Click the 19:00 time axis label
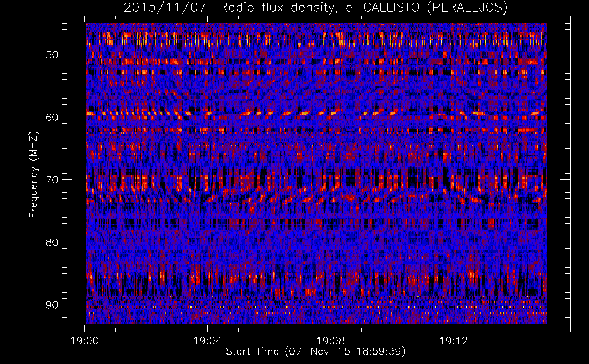589x364 pixels. click(85, 341)
